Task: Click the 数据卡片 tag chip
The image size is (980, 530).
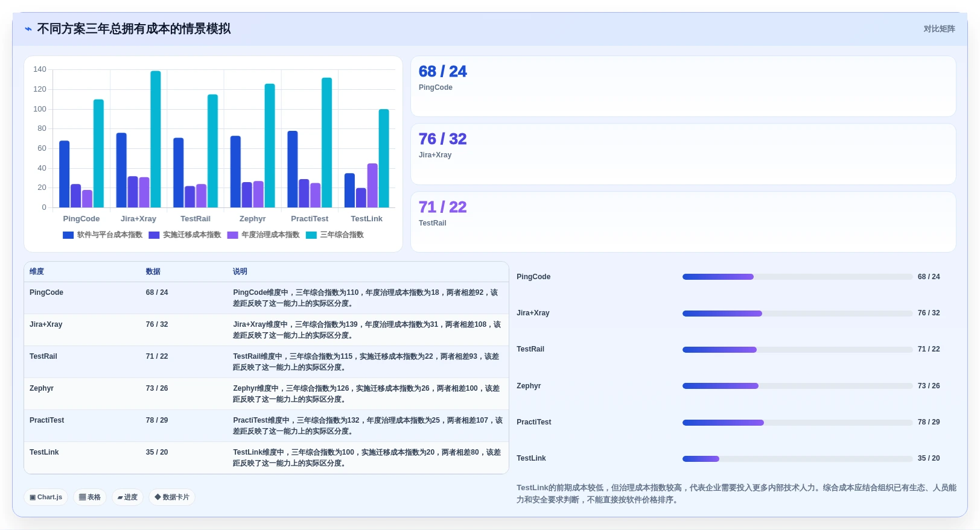Action: tap(172, 497)
